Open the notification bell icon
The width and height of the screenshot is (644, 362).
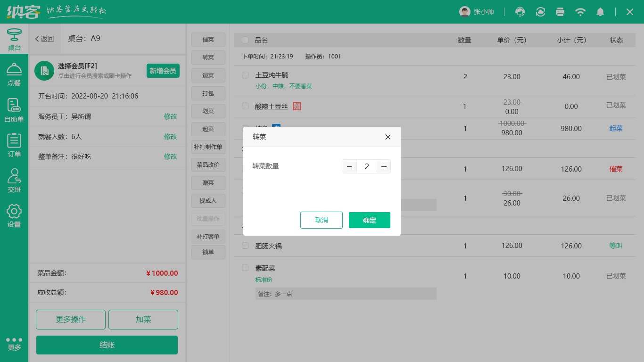[600, 12]
